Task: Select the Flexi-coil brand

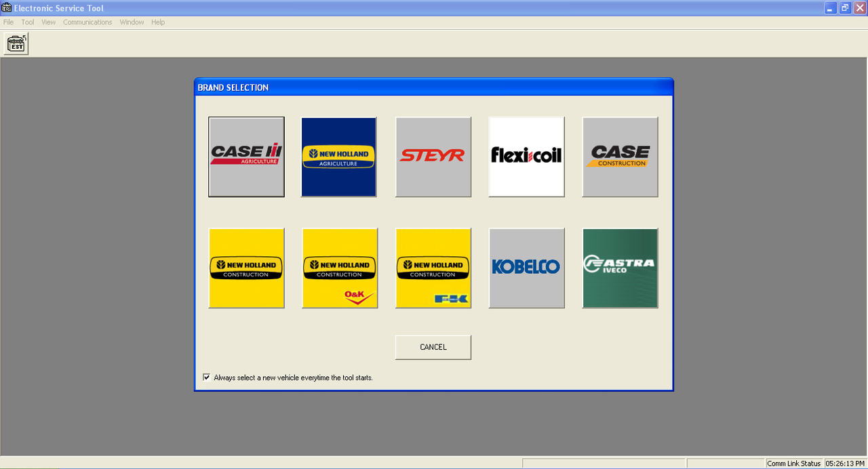Action: pos(526,157)
